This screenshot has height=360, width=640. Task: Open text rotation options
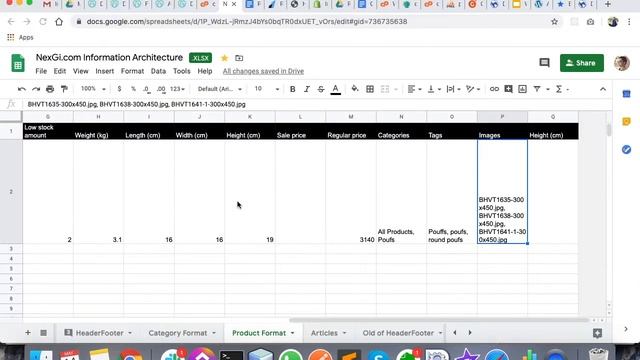coord(473,89)
